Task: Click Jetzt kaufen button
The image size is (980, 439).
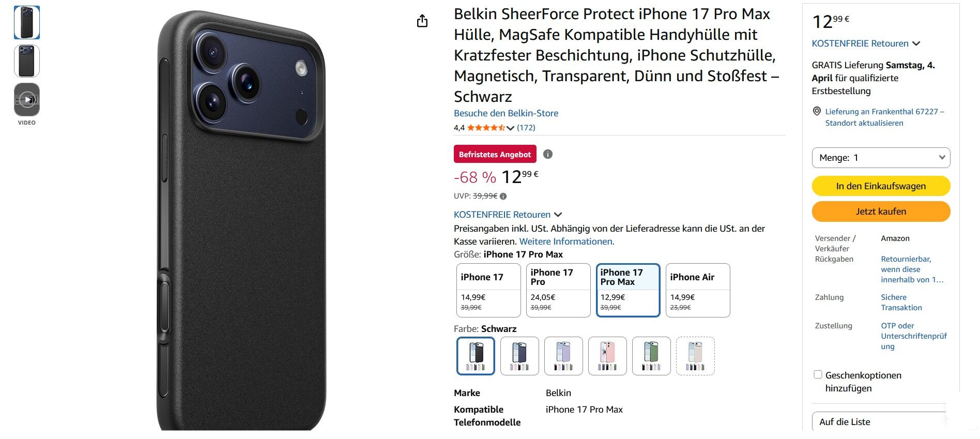Action: pyautogui.click(x=881, y=211)
